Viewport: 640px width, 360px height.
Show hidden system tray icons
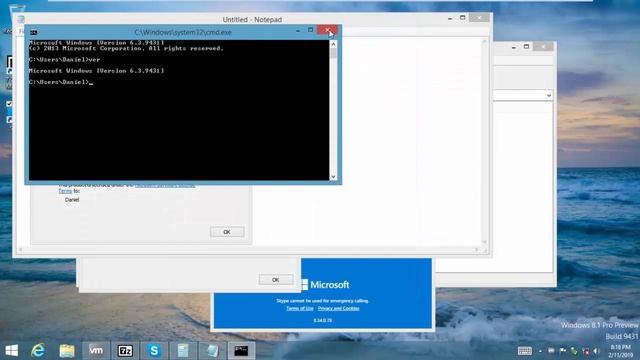point(540,351)
